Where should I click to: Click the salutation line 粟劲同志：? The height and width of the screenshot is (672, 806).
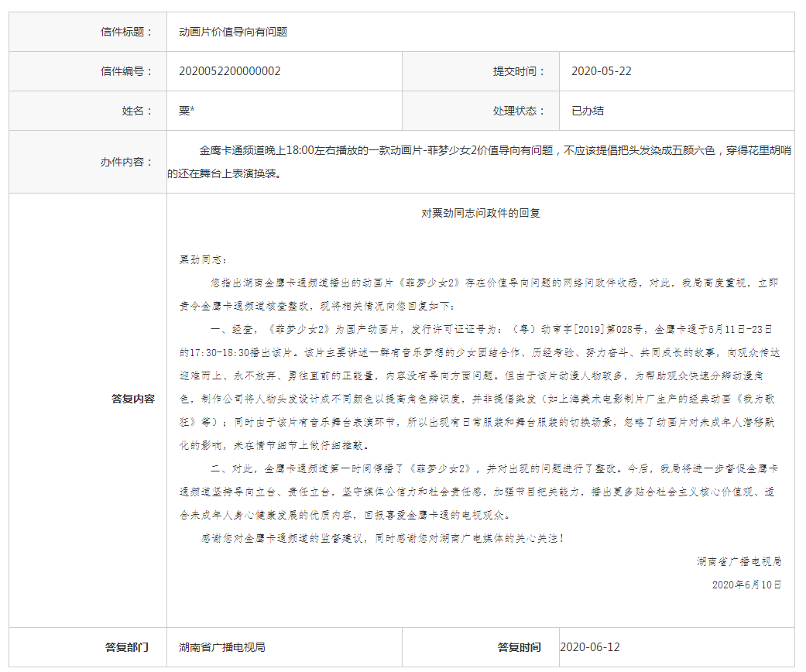click(204, 259)
